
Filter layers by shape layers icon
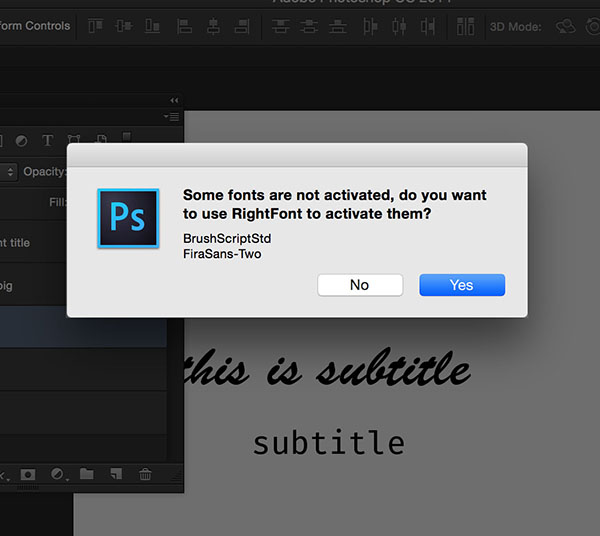pyautogui.click(x=74, y=140)
